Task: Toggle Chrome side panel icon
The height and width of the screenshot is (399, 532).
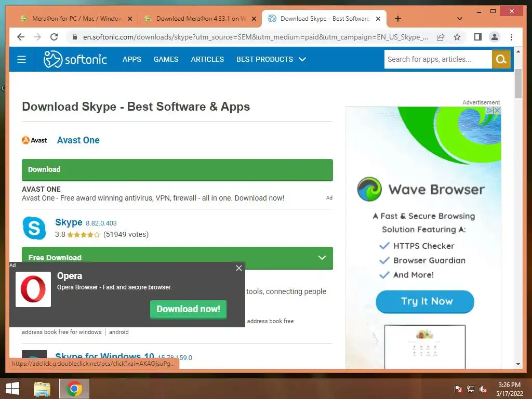Action: pyautogui.click(x=478, y=37)
